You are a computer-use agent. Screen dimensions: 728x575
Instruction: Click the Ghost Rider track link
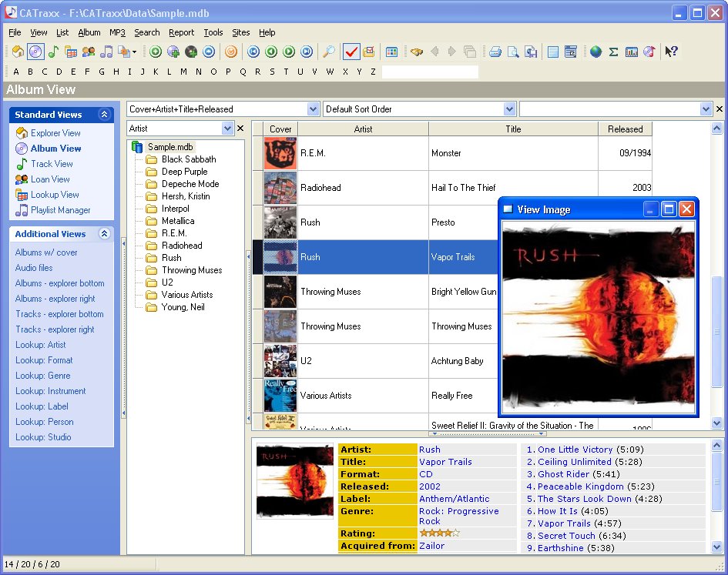point(563,474)
